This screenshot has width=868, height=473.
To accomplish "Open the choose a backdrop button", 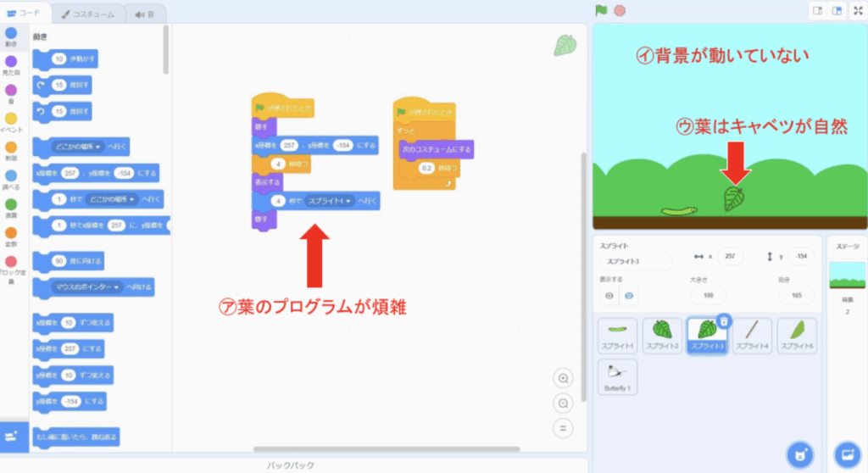I will point(847,454).
